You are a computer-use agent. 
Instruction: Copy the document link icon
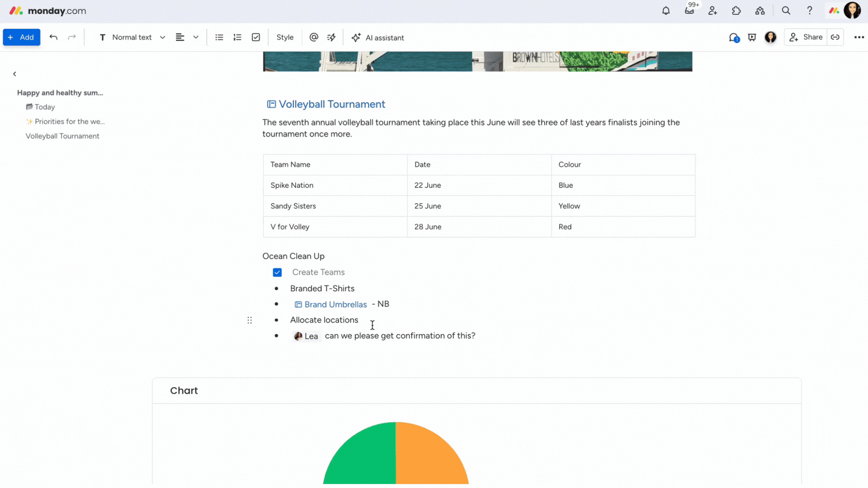tap(835, 38)
